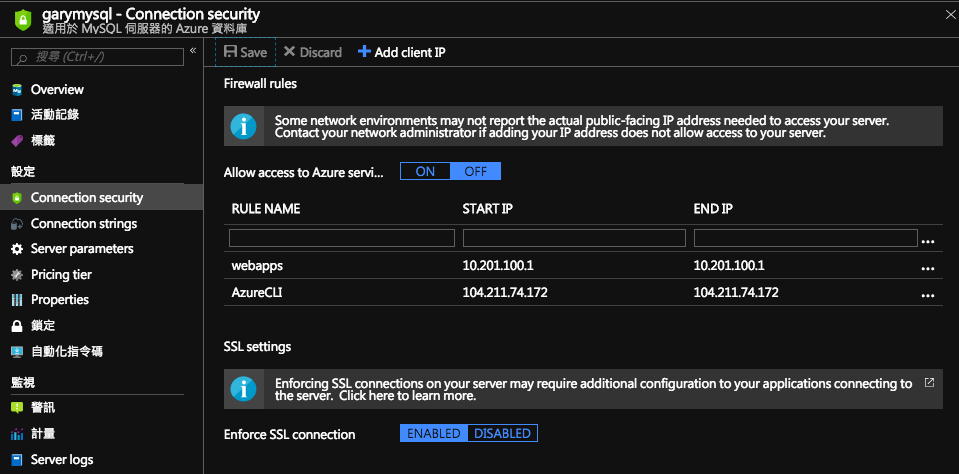Click the search magnifier icon in sidebar
The image size is (959, 474).
[22, 57]
